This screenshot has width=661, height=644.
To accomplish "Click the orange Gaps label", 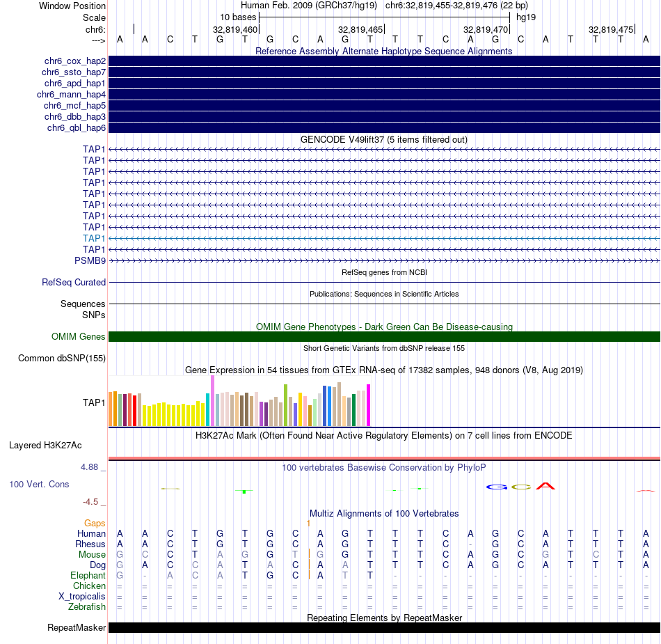I will [x=95, y=523].
